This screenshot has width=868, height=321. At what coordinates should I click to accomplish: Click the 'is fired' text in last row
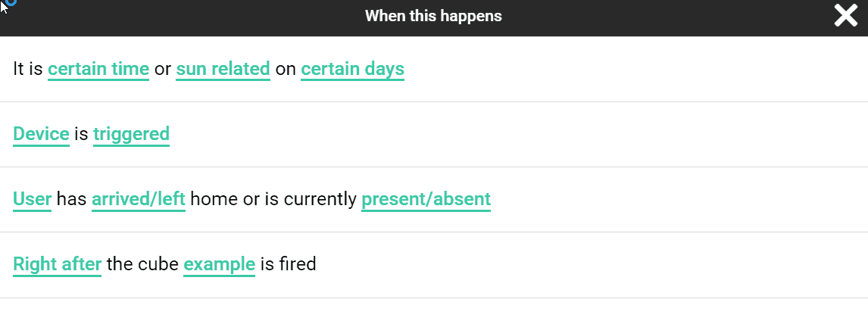click(x=288, y=264)
